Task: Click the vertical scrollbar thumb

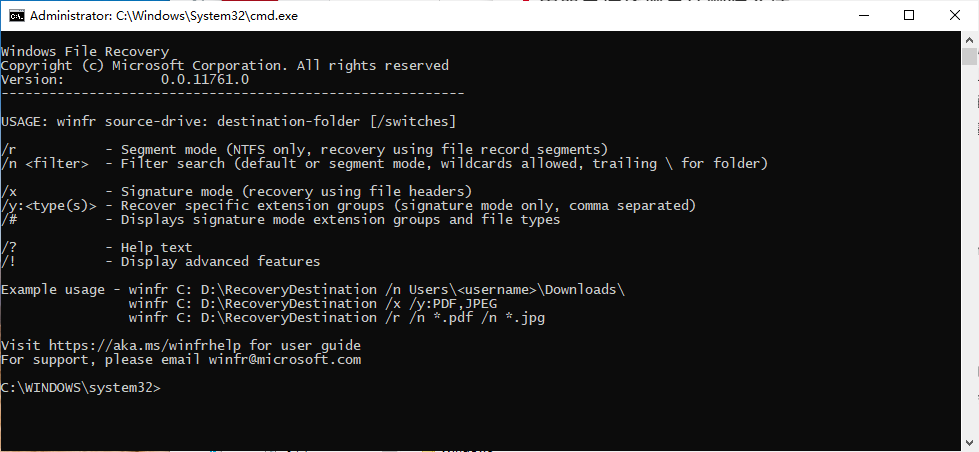Action: click(969, 56)
